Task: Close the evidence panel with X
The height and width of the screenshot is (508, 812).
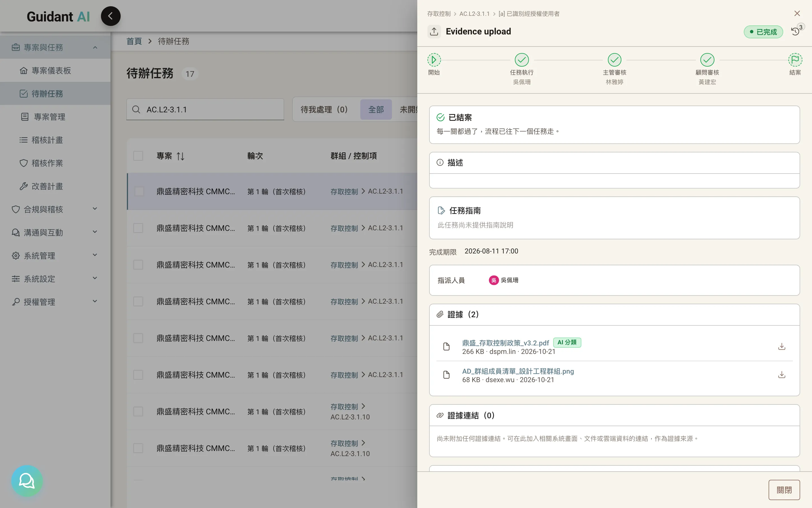Action: tap(797, 14)
